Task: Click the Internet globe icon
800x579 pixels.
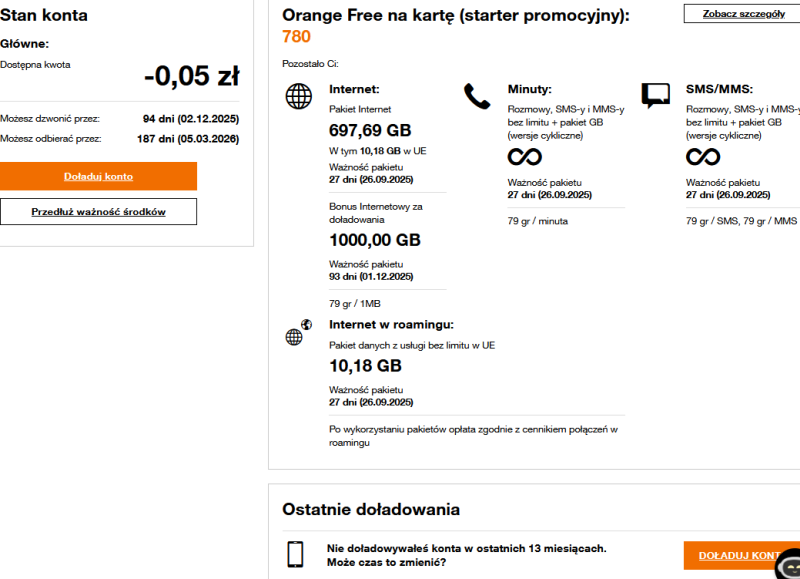Action: (x=299, y=96)
